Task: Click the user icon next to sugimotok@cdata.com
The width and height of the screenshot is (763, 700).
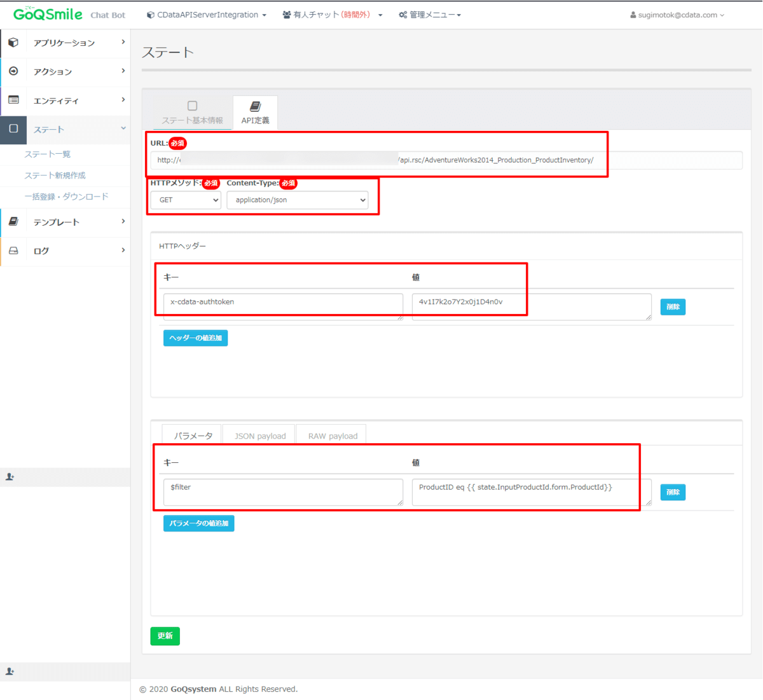Action: (633, 15)
